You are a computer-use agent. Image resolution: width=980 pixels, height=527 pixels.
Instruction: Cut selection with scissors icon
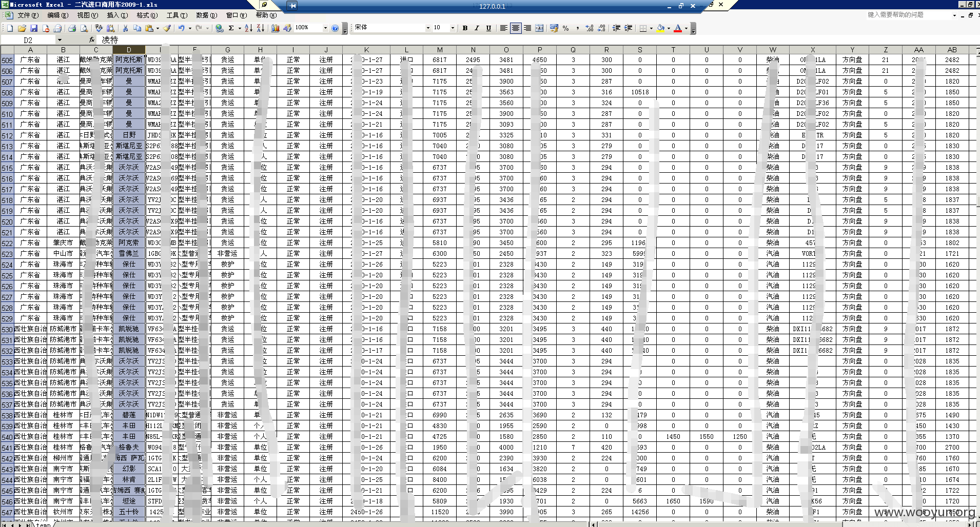coord(125,28)
